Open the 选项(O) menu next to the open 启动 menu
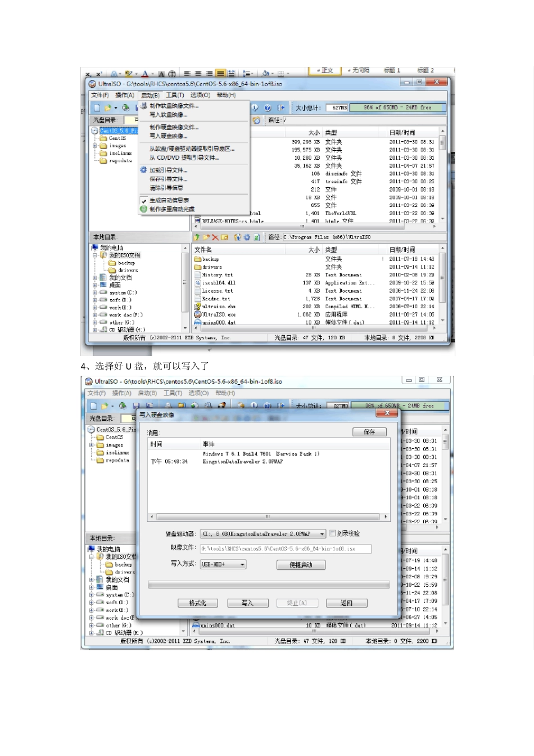The image size is (534, 756). (x=200, y=95)
